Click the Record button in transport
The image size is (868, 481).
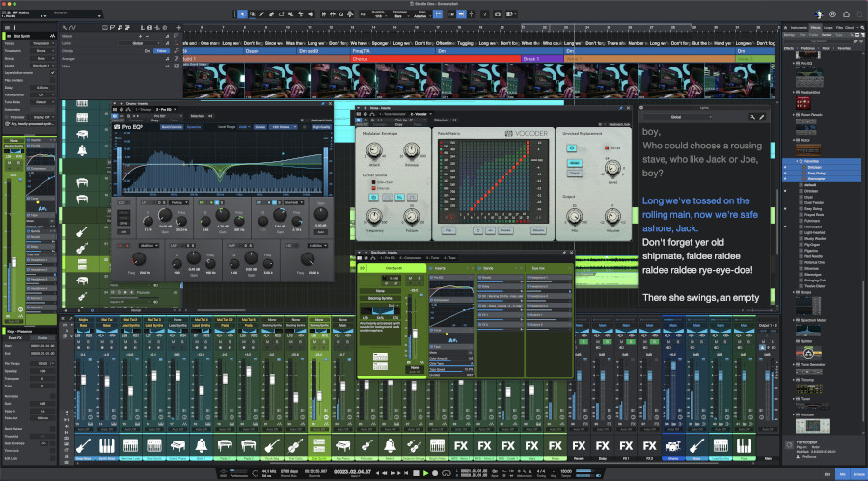click(435, 473)
